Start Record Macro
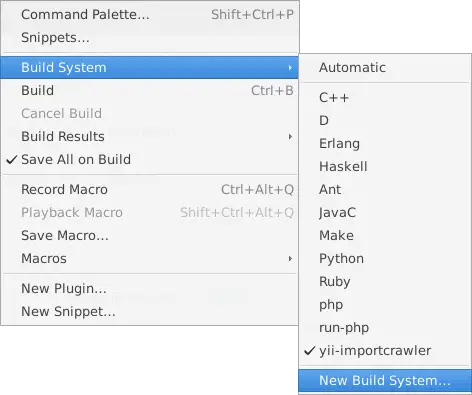This screenshot has height=395, width=472. [x=149, y=189]
